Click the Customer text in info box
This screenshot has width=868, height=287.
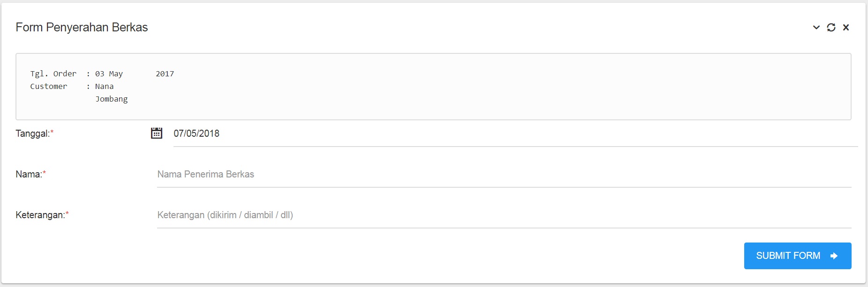[x=49, y=86]
